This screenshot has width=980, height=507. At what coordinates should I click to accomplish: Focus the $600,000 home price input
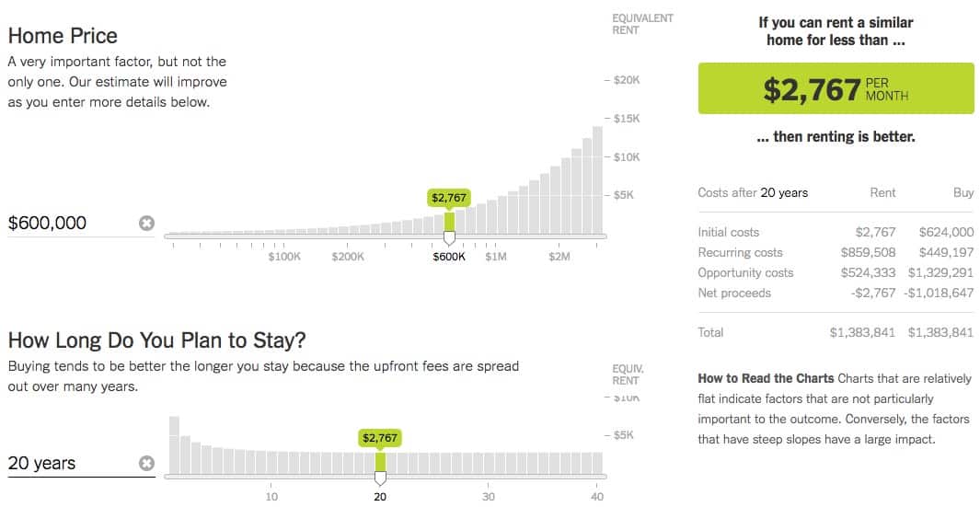point(69,223)
